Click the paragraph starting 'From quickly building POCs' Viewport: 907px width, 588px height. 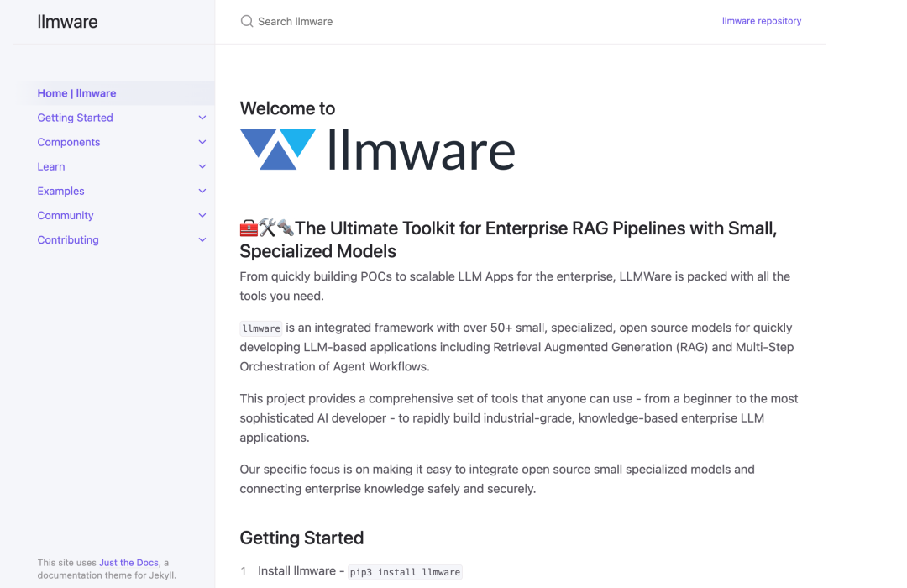click(x=515, y=286)
